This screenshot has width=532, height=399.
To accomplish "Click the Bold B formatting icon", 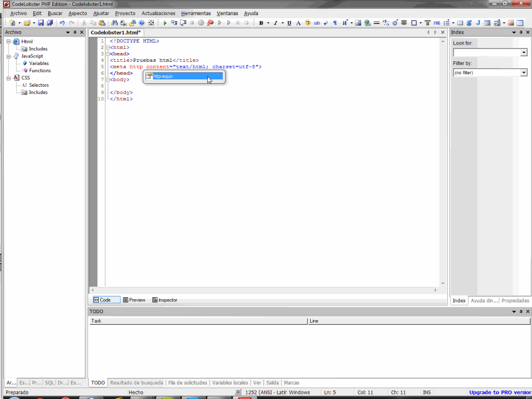I will 261,23.
